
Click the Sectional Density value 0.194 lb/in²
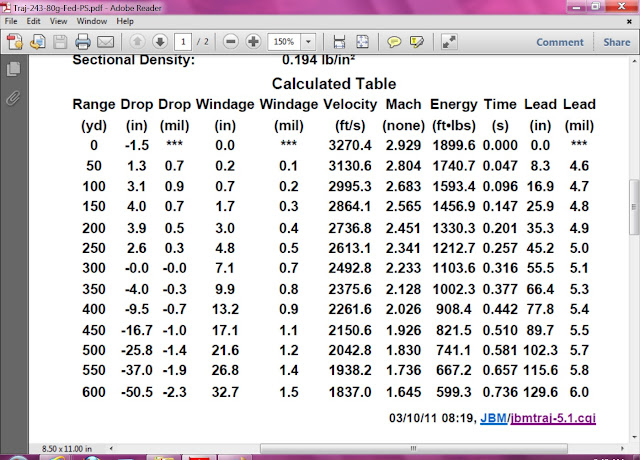click(318, 60)
